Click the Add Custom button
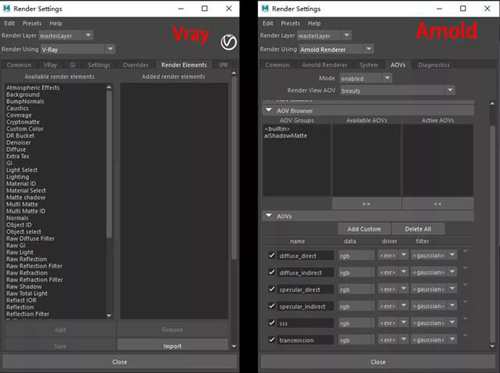This screenshot has height=373, width=500. [364, 229]
